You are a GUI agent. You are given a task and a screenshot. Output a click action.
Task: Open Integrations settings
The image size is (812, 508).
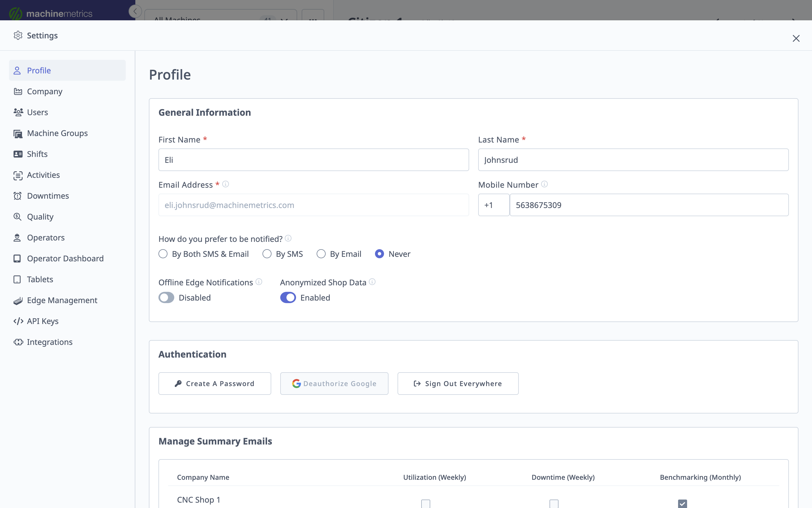click(67, 342)
